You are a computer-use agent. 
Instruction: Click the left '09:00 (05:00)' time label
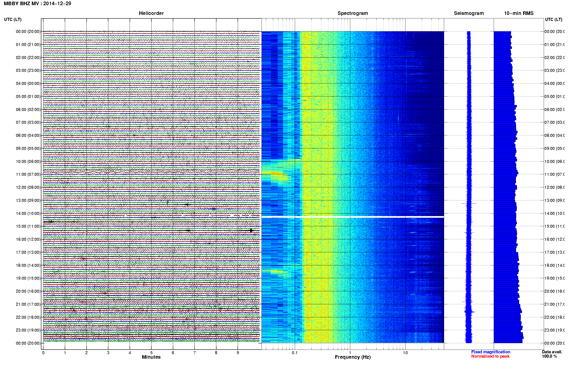point(28,148)
